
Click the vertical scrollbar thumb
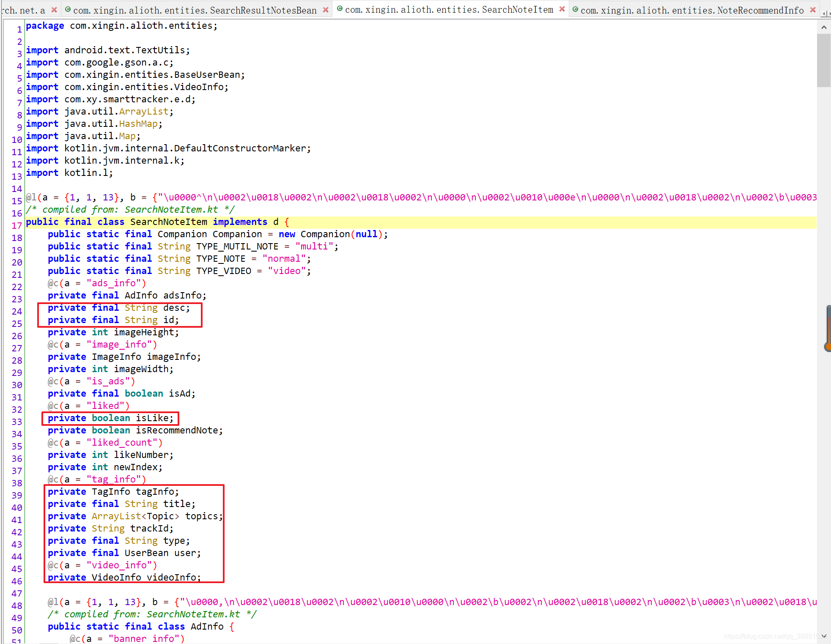point(824,60)
